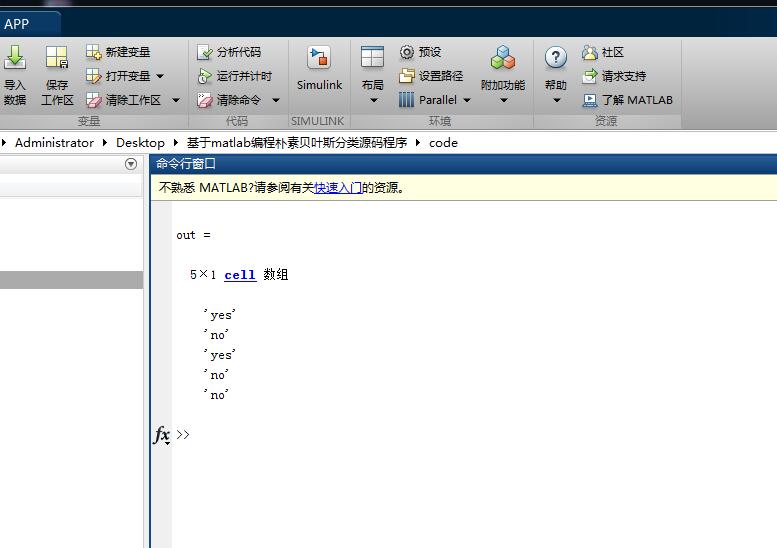
Task: Click the New Variable (新建变量) icon
Action: pos(93,52)
